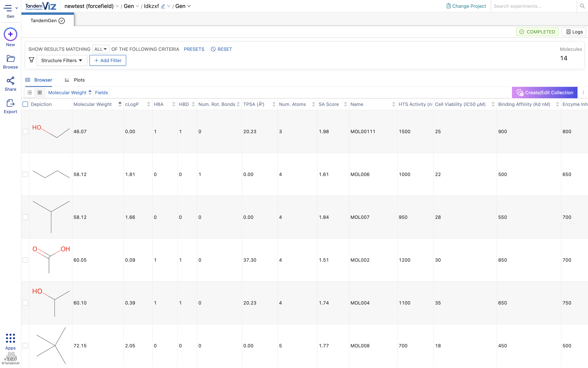Toggle the select-all checkbox in header
Viewport: 588px width, 368px height.
25,104
